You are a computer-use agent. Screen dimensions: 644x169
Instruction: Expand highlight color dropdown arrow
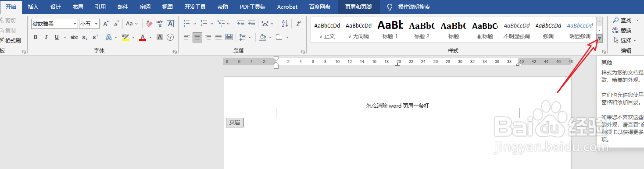(133, 37)
